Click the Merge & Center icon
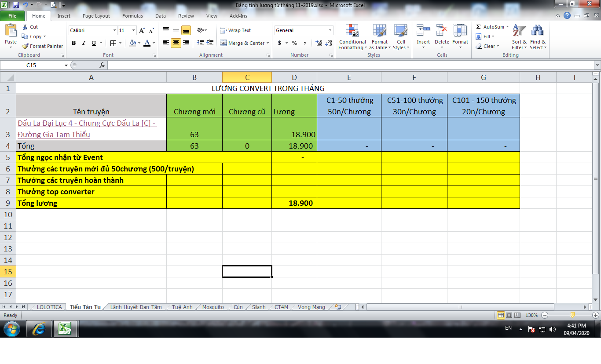 pyautogui.click(x=224, y=43)
